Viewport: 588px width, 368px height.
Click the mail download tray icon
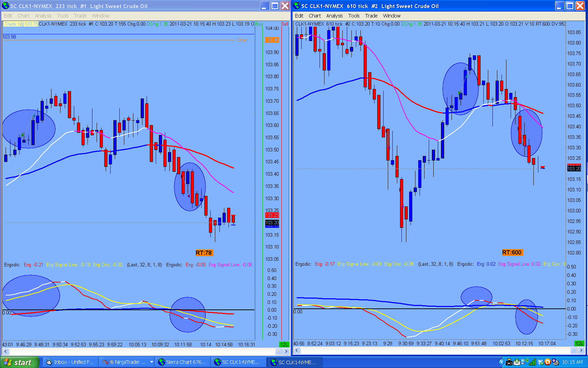pyautogui.click(x=517, y=362)
